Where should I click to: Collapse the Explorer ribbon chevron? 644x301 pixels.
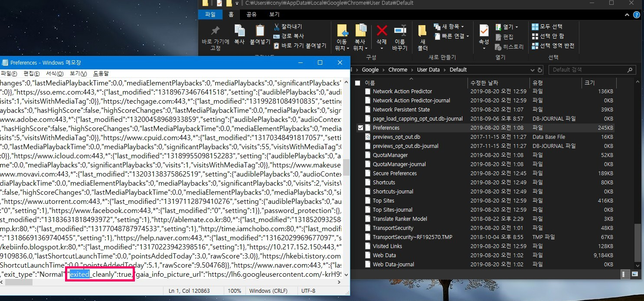coord(626,14)
